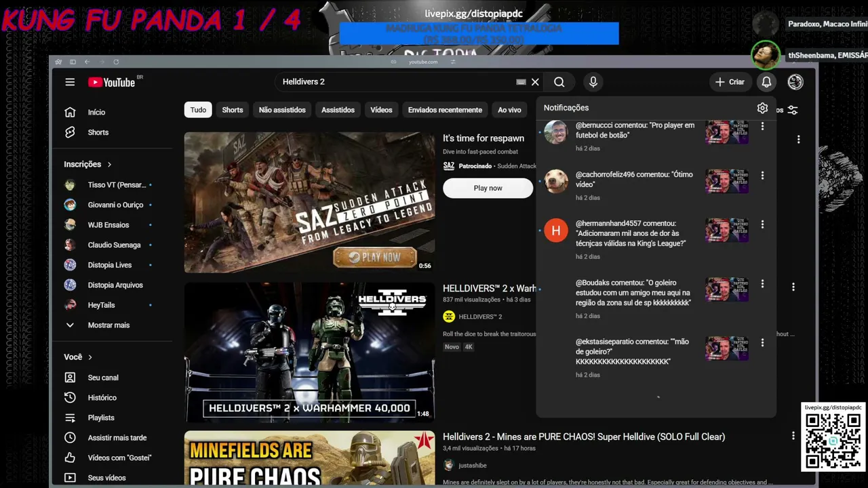Start voice search with the microphone icon
Screen dimensions: 868x488
(x=593, y=82)
